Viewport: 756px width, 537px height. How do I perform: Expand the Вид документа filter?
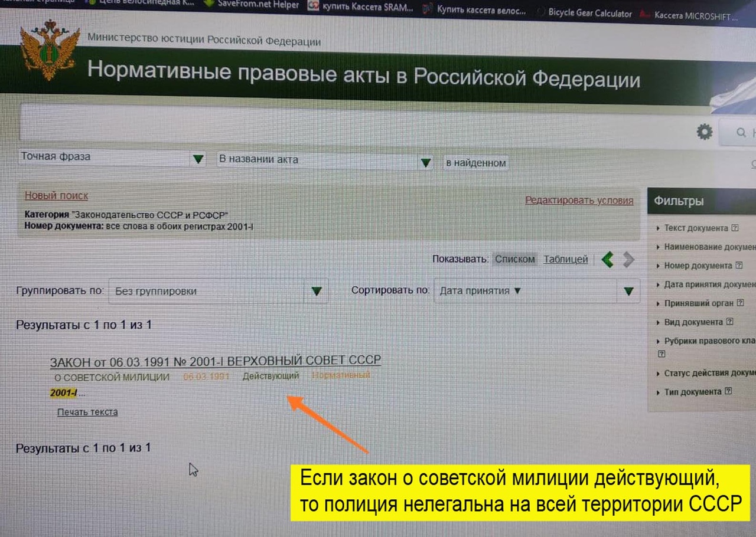[x=690, y=322]
